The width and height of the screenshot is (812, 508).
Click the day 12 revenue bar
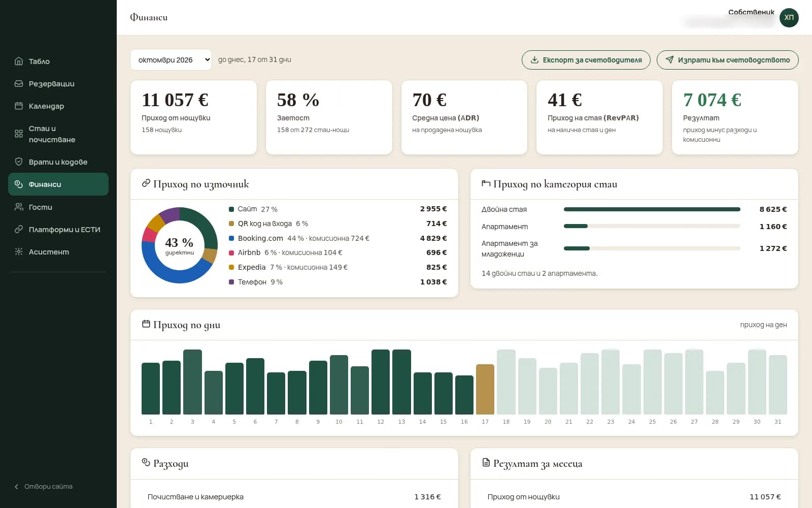coord(381,382)
